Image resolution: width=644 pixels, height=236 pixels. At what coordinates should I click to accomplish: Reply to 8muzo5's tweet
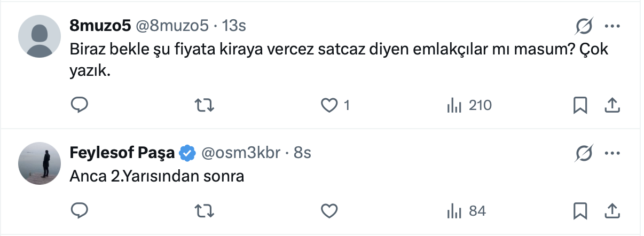click(x=79, y=106)
